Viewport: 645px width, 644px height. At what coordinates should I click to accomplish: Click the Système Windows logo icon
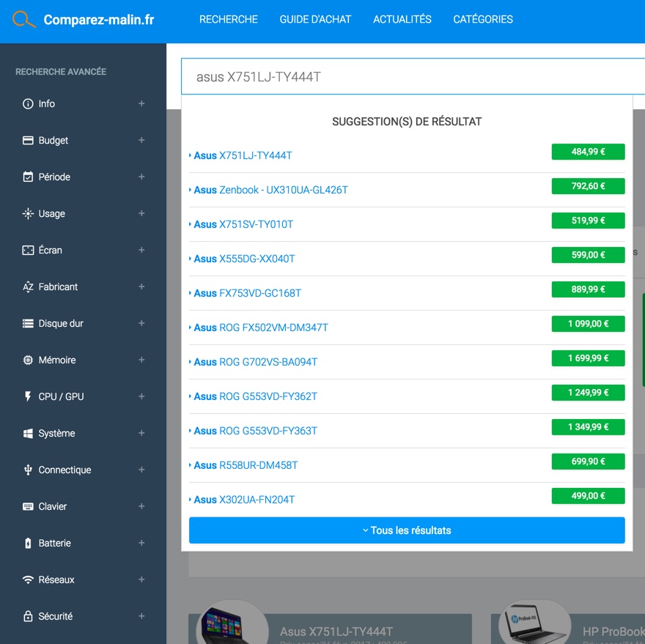pos(28,434)
